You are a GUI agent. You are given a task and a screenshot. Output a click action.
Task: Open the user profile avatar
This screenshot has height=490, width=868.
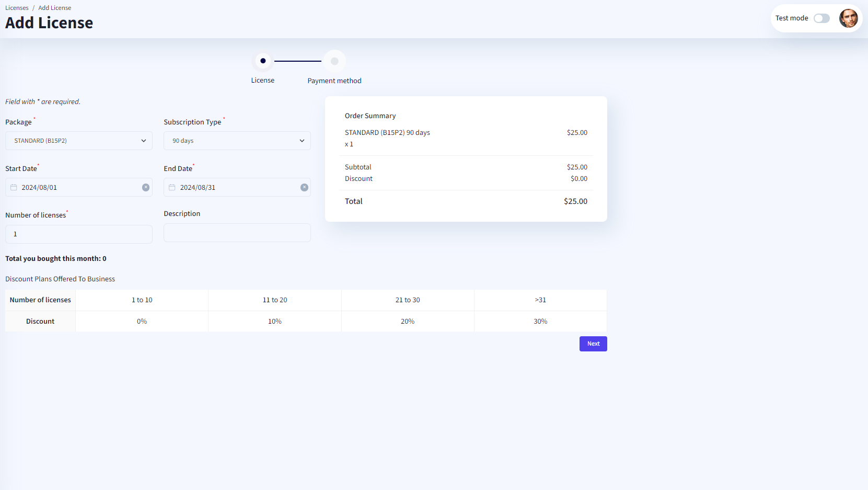point(848,18)
